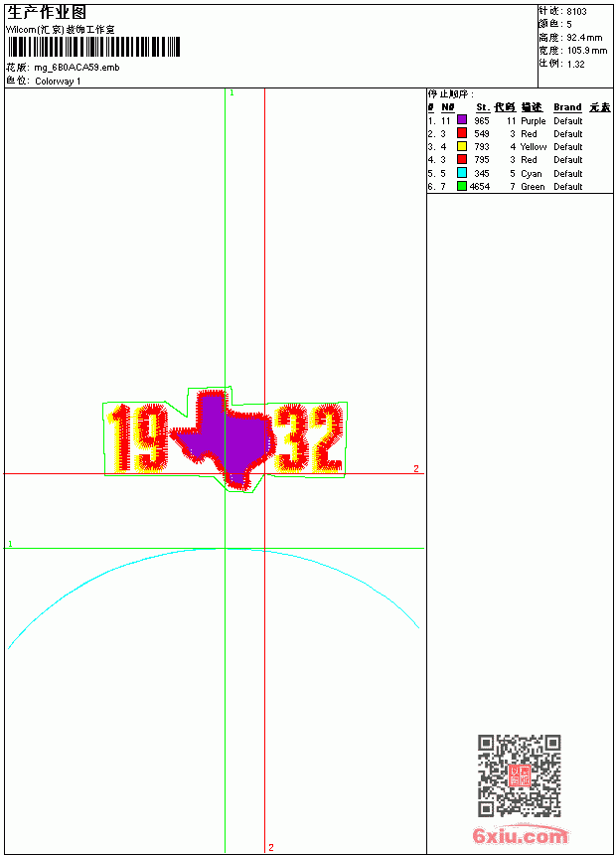Click the embroidered number 19
Screen dimensions: 616x855
coord(137,437)
